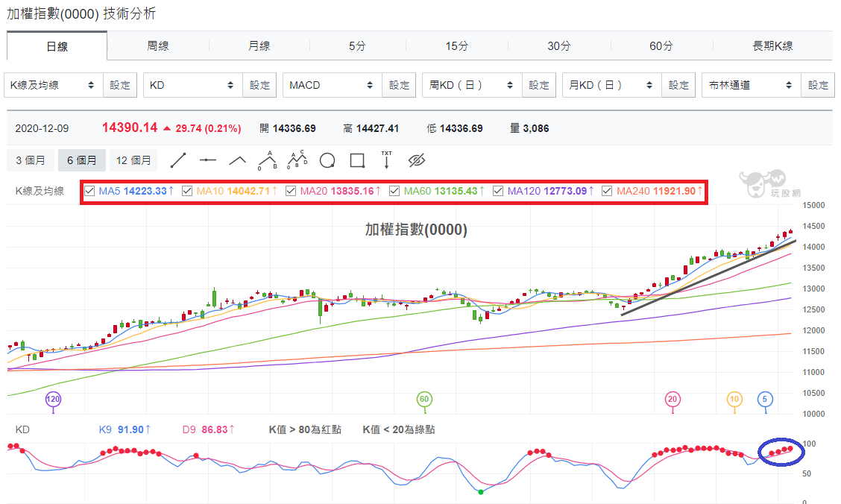Uncheck the MA5 moving average checkbox
The image size is (841, 504).
pyautogui.click(x=89, y=191)
